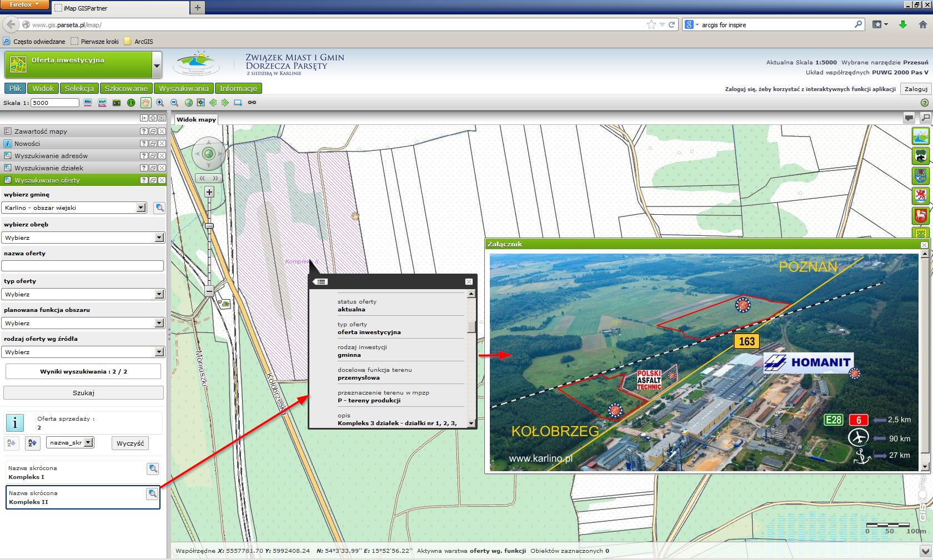This screenshot has height=560, width=933.
Task: Open rodzaj oferty wg źródła dropdown
Action: coord(159,352)
